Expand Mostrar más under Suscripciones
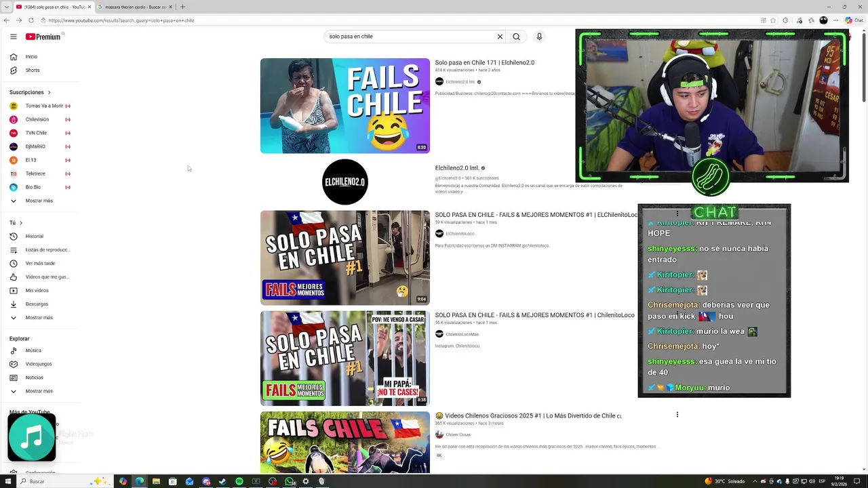Screen dimensions: 868x488 point(39,201)
